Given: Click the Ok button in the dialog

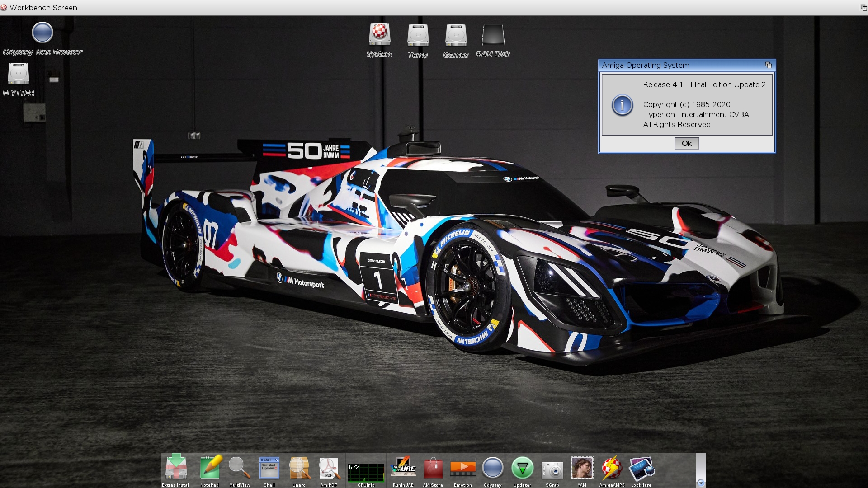Looking at the screenshot, I should click(687, 143).
